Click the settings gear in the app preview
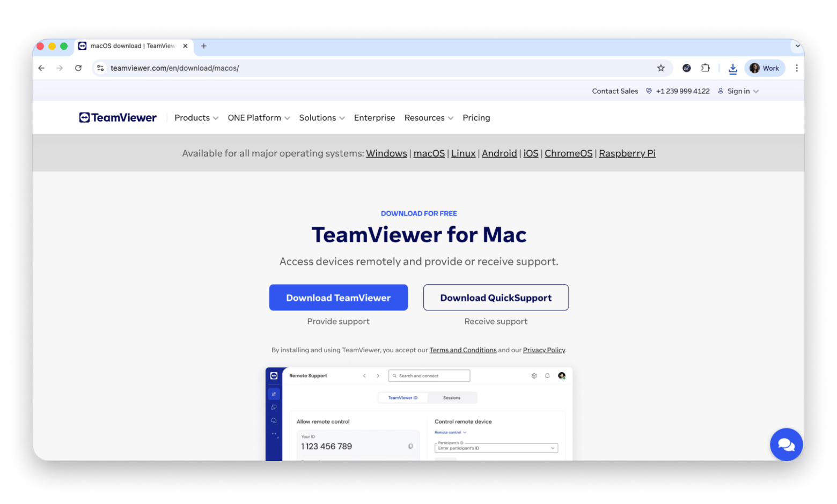The width and height of the screenshot is (837, 504). (x=534, y=376)
